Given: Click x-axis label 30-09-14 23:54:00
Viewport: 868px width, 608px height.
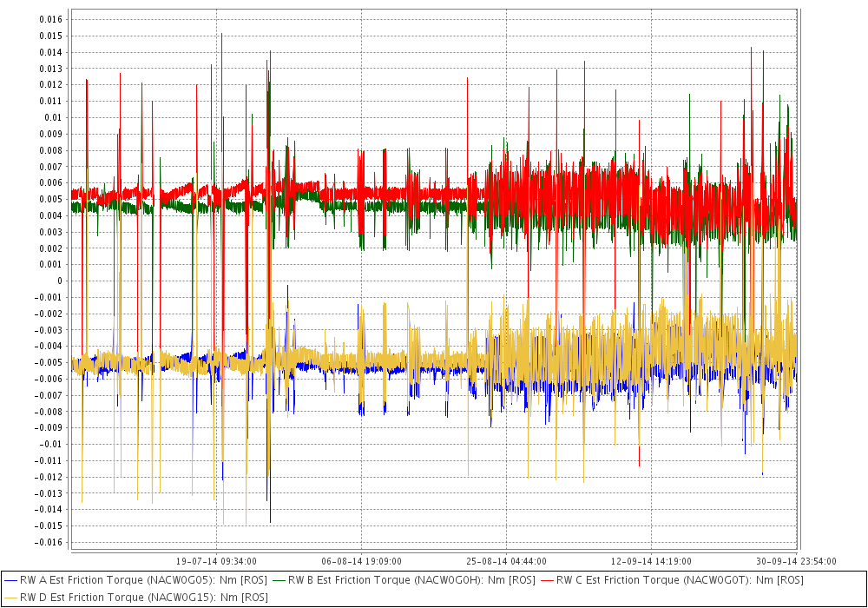Looking at the screenshot, I should coord(796,561).
